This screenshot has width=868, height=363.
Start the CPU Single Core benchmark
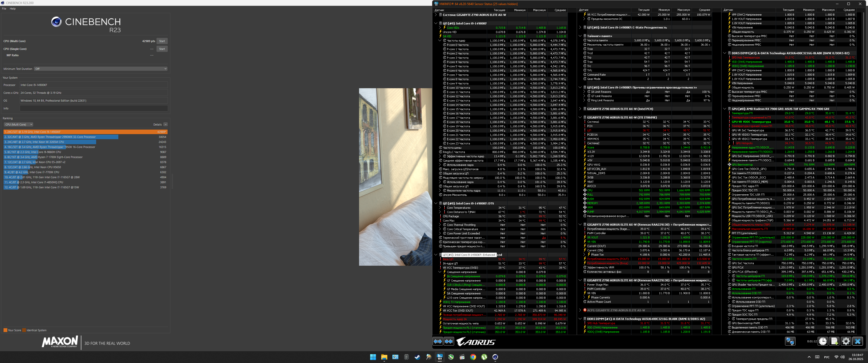162,49
